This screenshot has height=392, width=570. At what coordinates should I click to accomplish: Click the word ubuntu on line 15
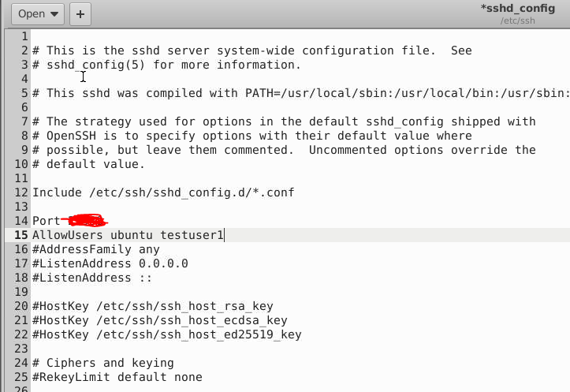click(x=131, y=235)
